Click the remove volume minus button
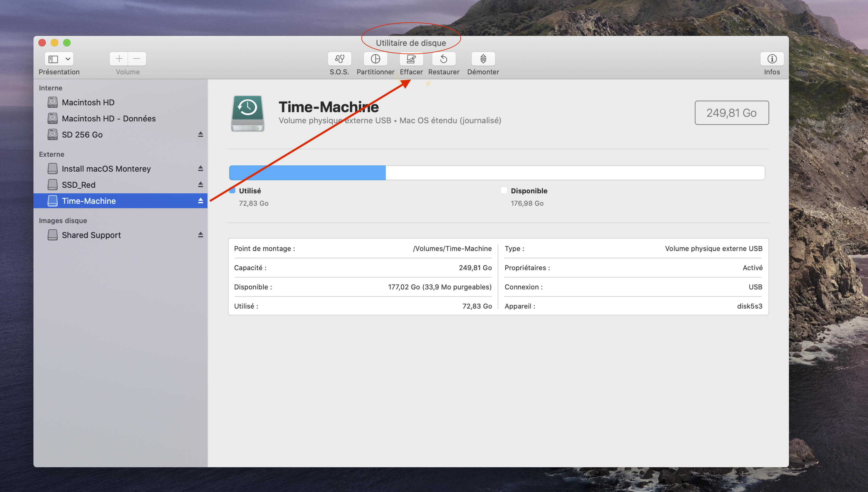This screenshot has width=868, height=492. 137,59
